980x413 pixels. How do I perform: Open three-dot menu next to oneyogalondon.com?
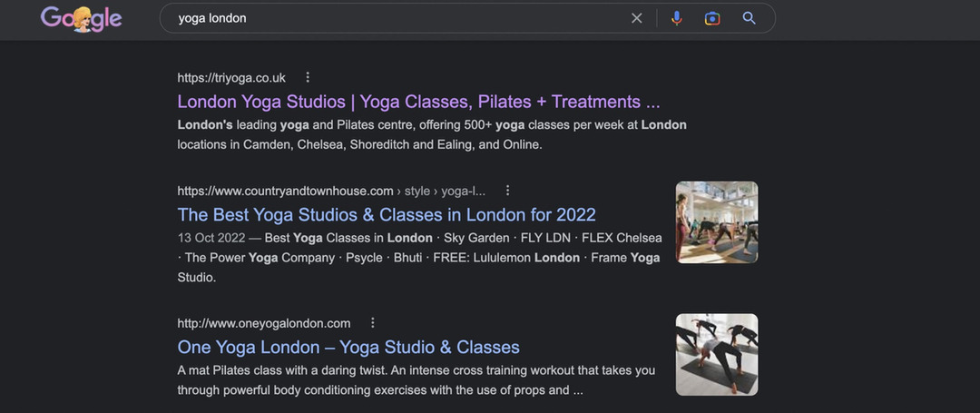pos(373,323)
